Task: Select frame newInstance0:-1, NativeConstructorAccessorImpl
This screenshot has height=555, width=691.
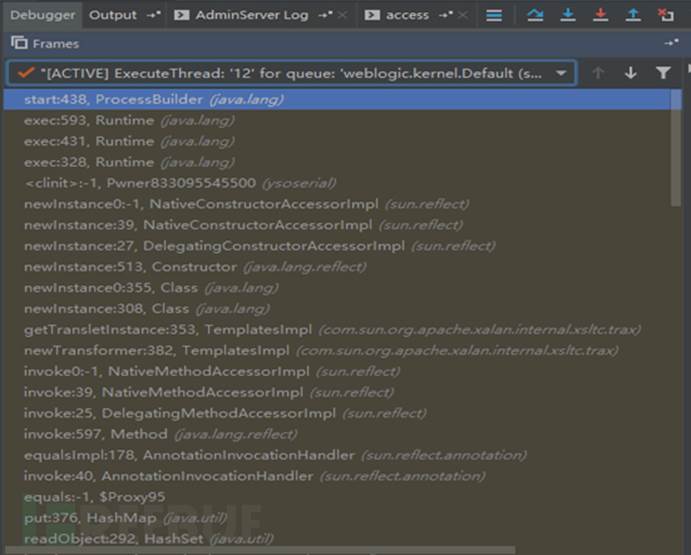Action: click(x=337, y=204)
